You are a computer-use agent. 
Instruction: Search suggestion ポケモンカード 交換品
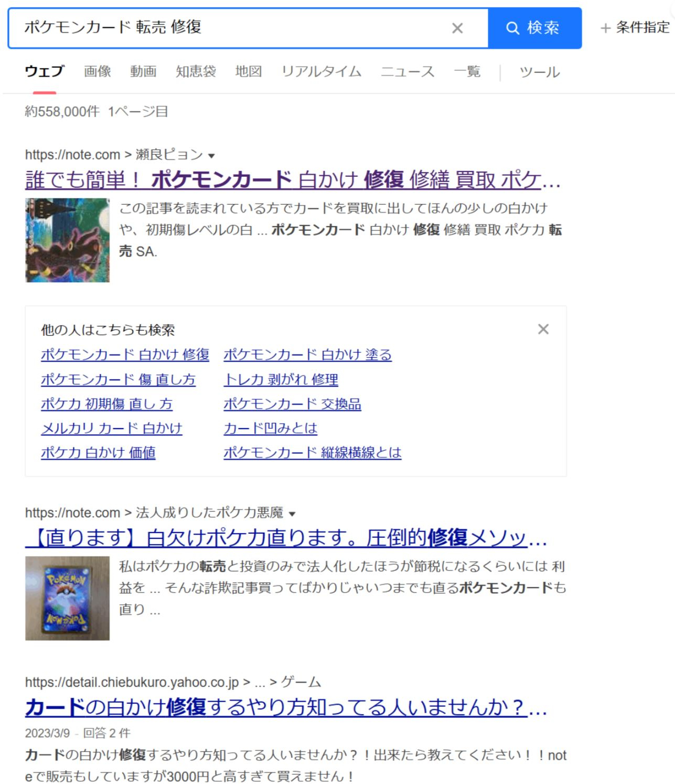[292, 404]
